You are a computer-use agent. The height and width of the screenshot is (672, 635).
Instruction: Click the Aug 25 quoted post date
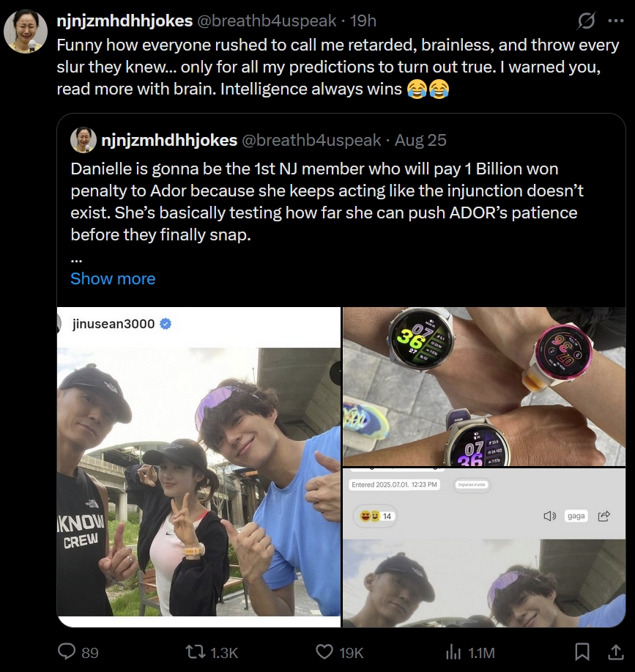(x=420, y=140)
